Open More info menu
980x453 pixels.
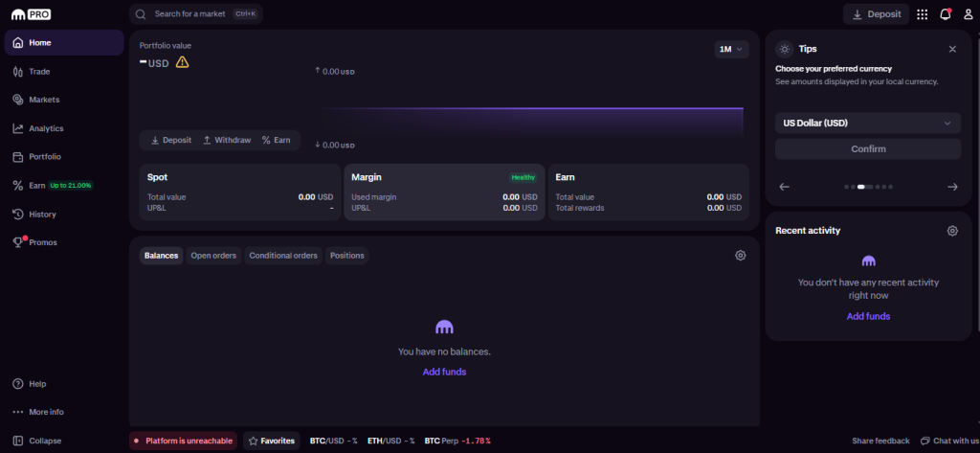click(64, 412)
